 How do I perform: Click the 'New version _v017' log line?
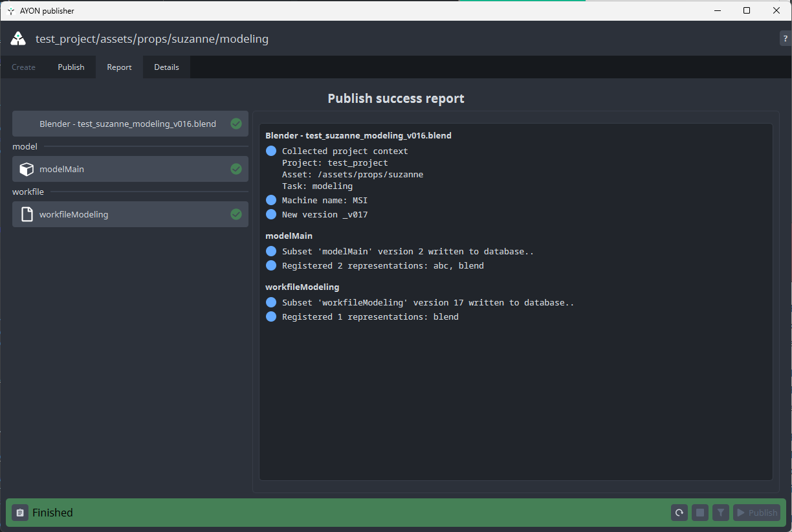pos(325,215)
